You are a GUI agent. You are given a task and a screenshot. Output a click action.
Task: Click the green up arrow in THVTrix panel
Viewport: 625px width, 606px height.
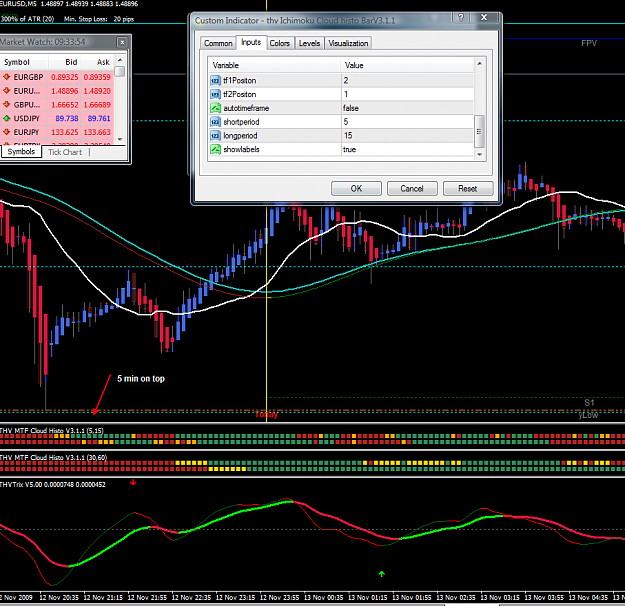pos(381,574)
